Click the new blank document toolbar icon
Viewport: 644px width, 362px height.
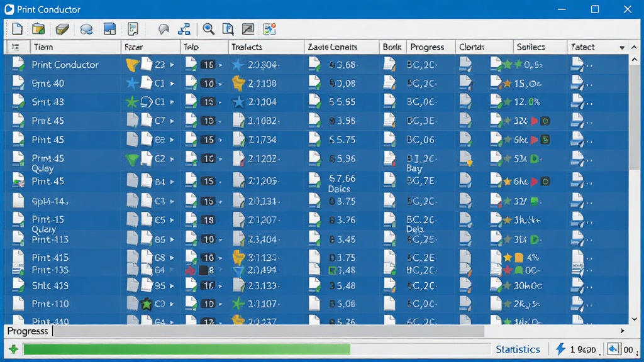17,29
